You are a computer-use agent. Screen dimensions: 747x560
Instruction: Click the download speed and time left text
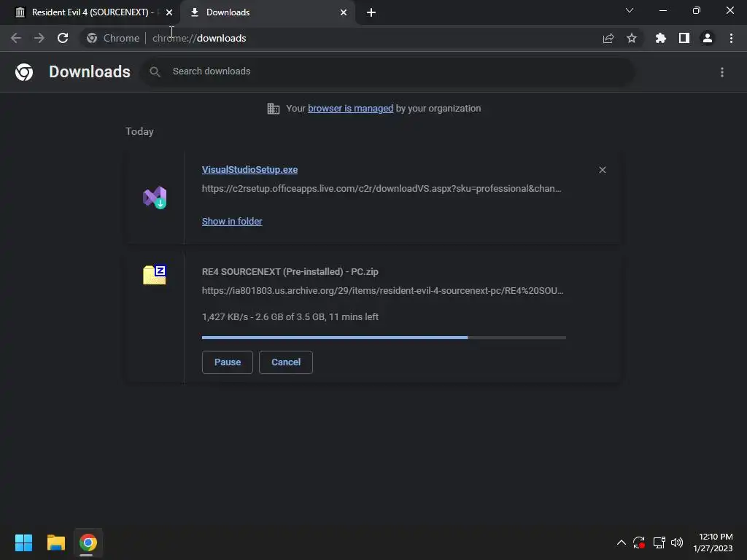click(290, 316)
